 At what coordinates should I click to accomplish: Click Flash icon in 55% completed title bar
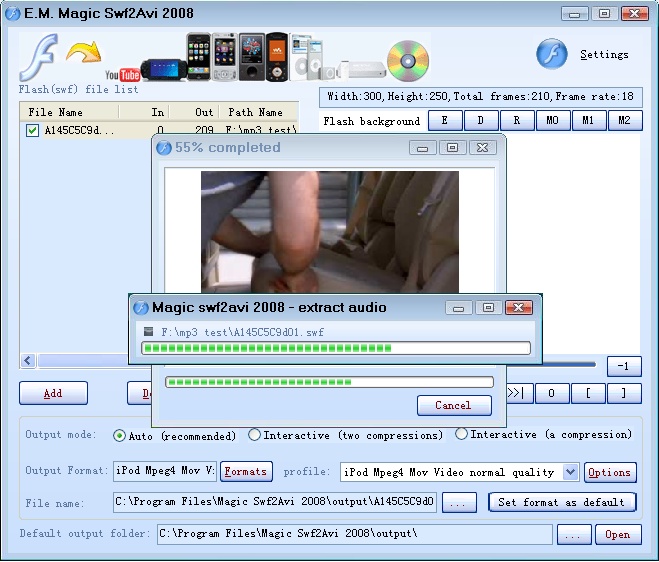164,148
